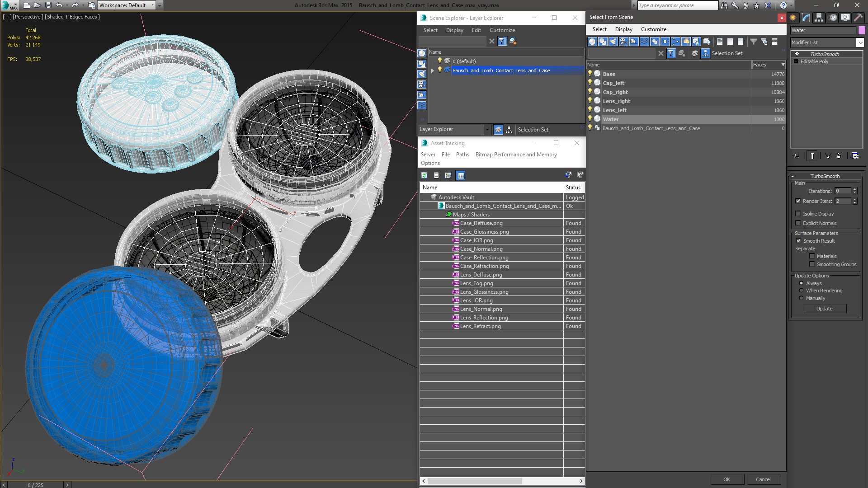Click the Water object name field
The image size is (868, 488).
[823, 30]
